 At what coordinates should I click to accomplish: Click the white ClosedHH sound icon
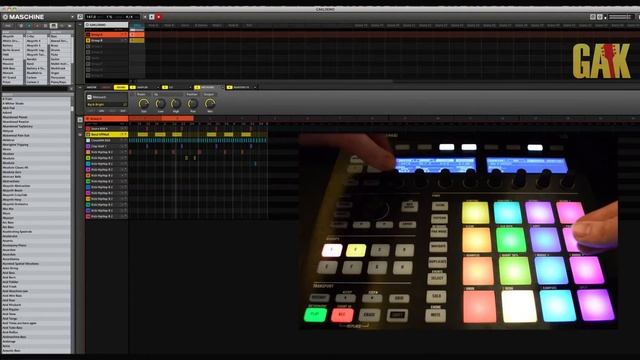(88, 140)
